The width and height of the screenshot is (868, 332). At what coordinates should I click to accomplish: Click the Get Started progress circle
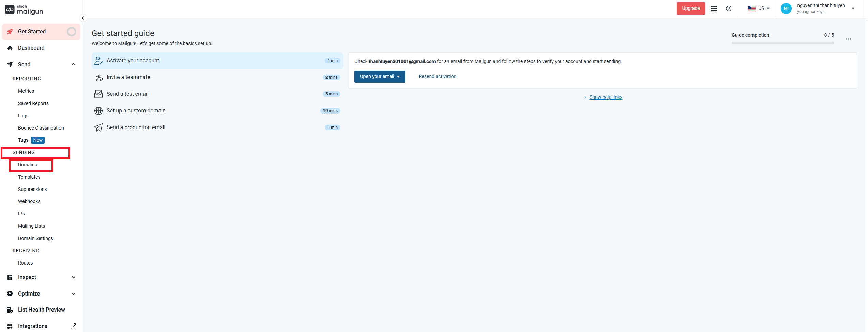[x=72, y=32]
